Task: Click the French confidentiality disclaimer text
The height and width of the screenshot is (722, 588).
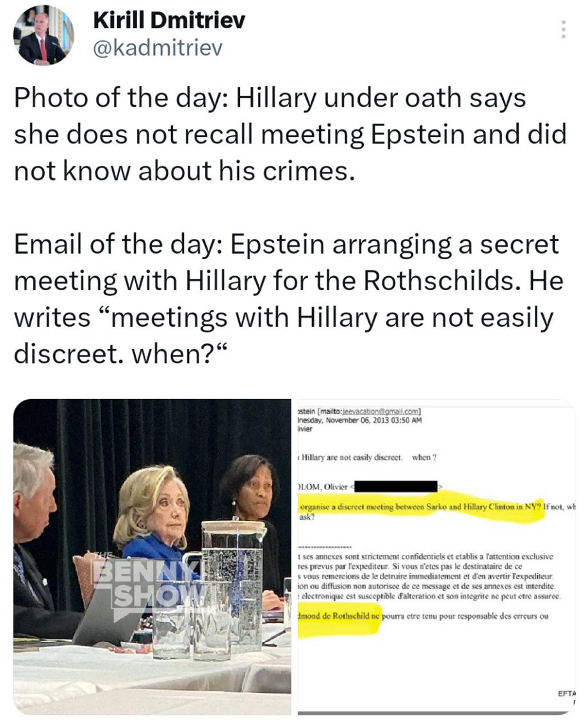Action: click(x=429, y=576)
